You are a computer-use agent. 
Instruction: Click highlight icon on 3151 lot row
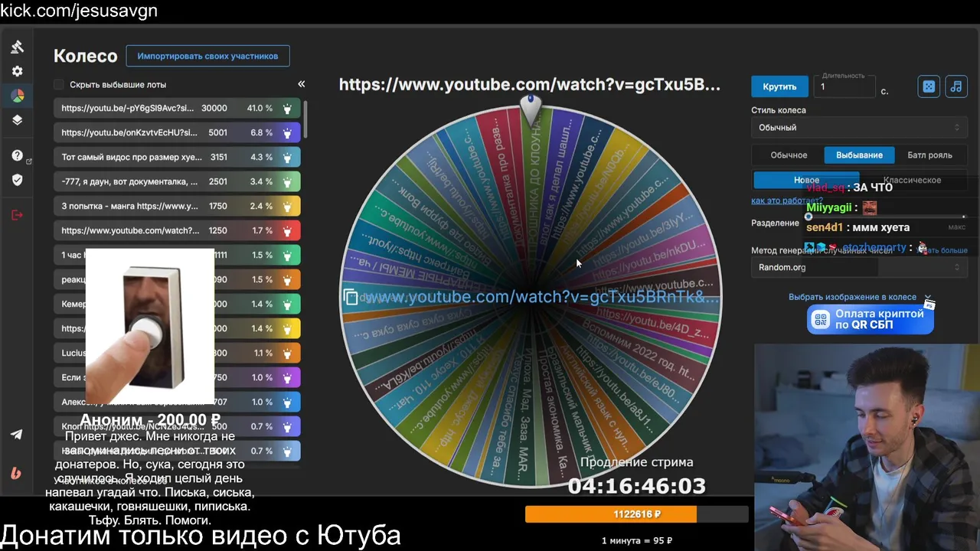coord(287,158)
